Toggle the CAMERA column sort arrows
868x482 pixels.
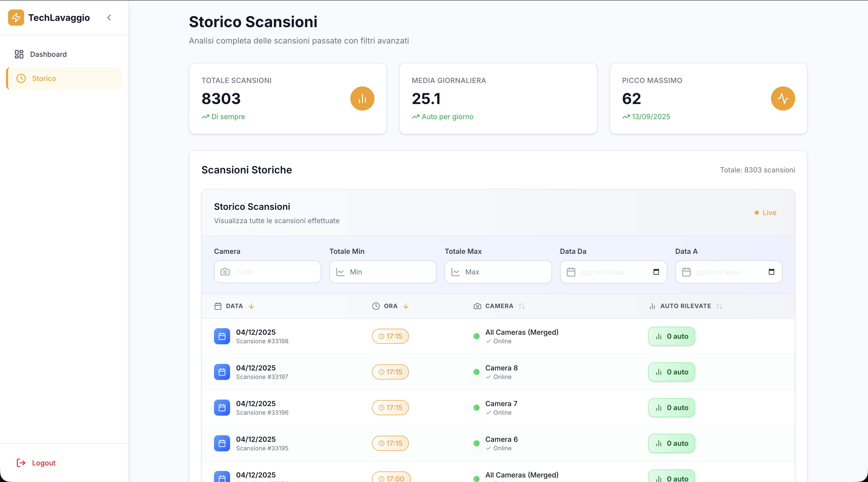point(521,306)
